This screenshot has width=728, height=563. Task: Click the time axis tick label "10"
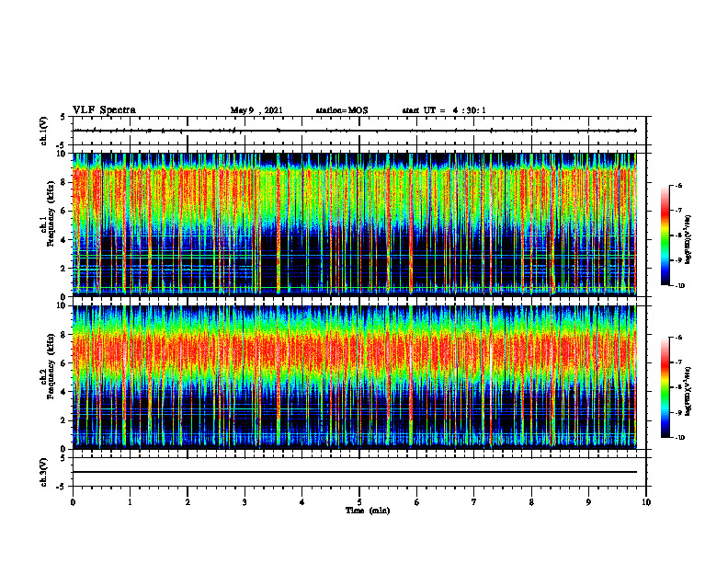pos(646,502)
